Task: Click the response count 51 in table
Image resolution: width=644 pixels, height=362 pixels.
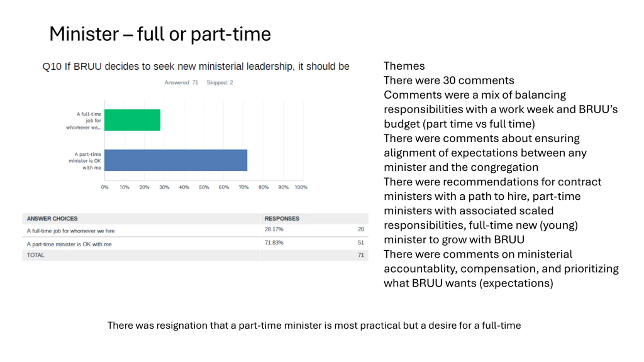Action: [361, 243]
